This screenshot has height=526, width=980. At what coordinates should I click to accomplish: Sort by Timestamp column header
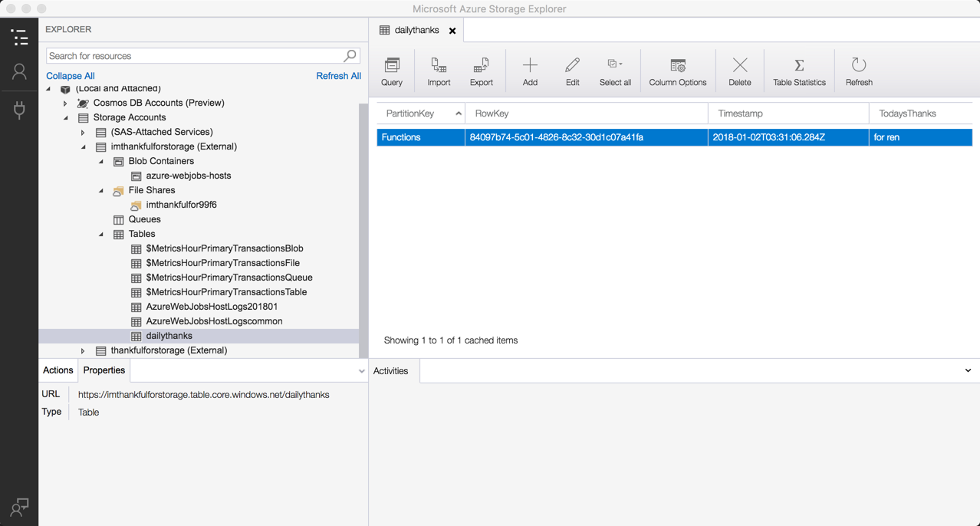[x=788, y=113]
